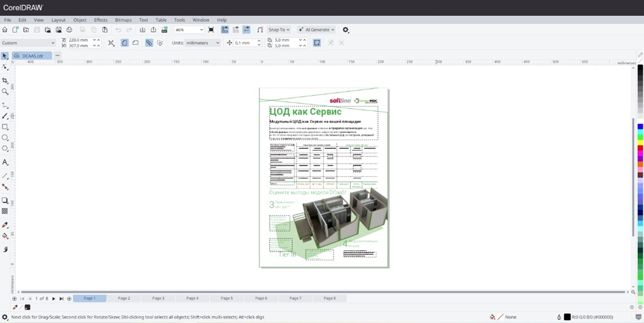644x323 pixels.
Task: Click the outline color black box in status bar
Action: pos(567,317)
